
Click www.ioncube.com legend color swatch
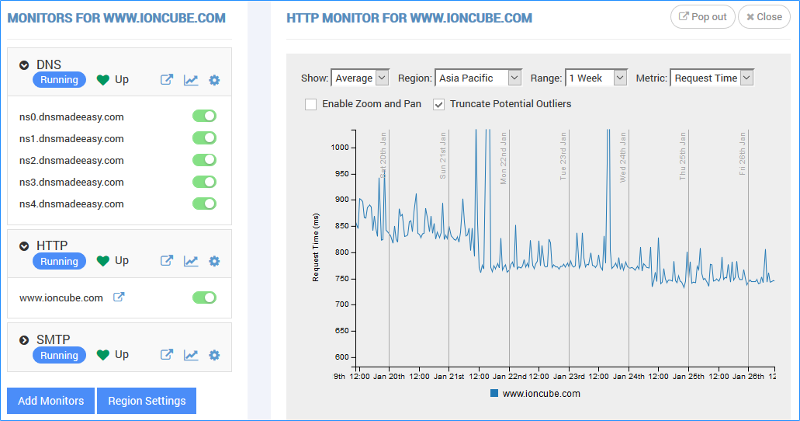(x=494, y=394)
